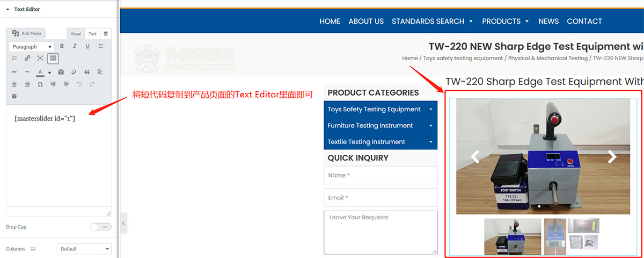Click the Leave Your Requests textarea
The image size is (644, 258).
[380, 232]
